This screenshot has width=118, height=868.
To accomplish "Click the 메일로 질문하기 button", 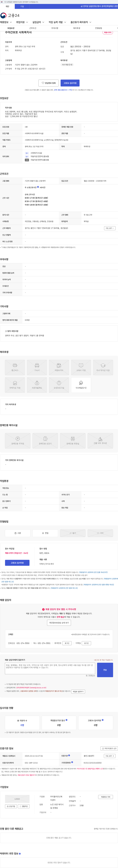I will point(78,691).
